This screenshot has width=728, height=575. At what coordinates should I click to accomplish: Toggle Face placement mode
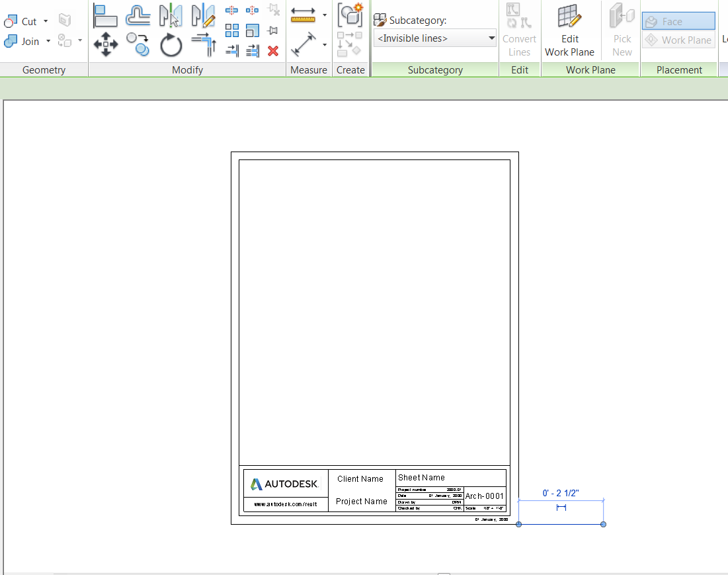[x=678, y=21]
